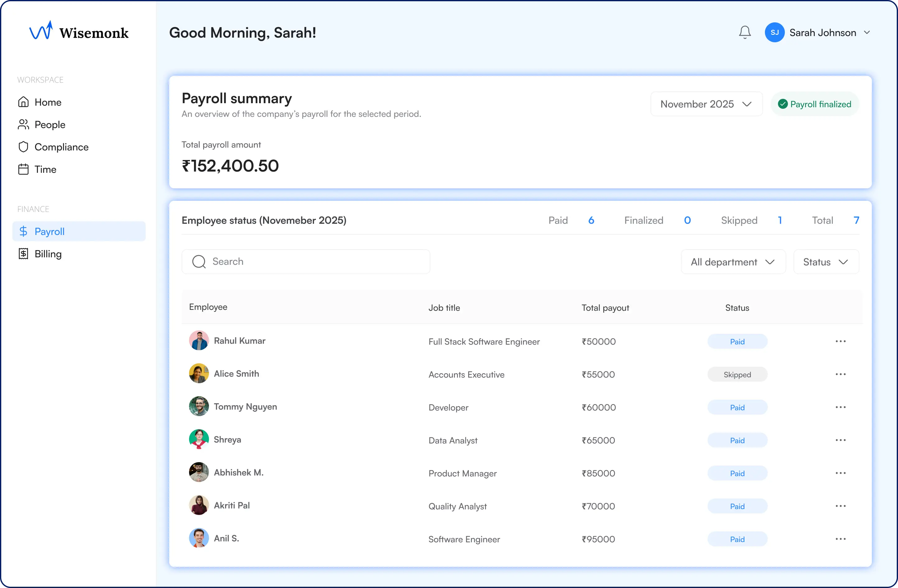Click the SJ profile avatar
Screen dimensions: 898x588
774,32
